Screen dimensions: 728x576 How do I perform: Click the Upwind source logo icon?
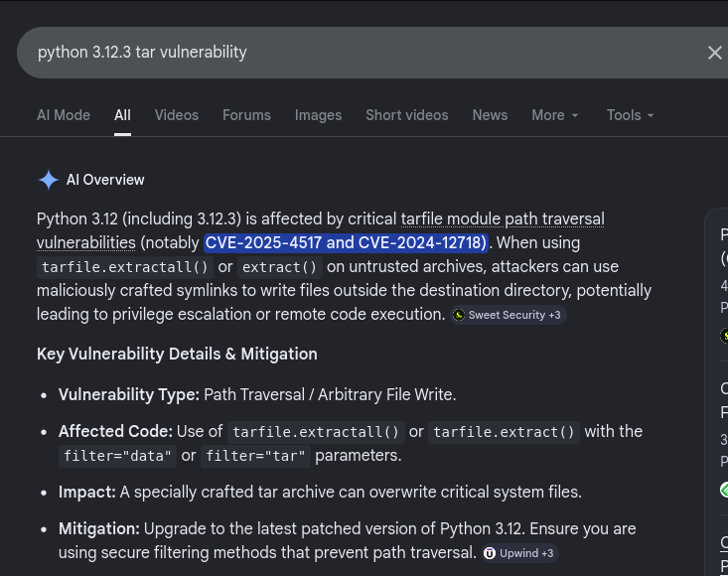[x=490, y=553]
